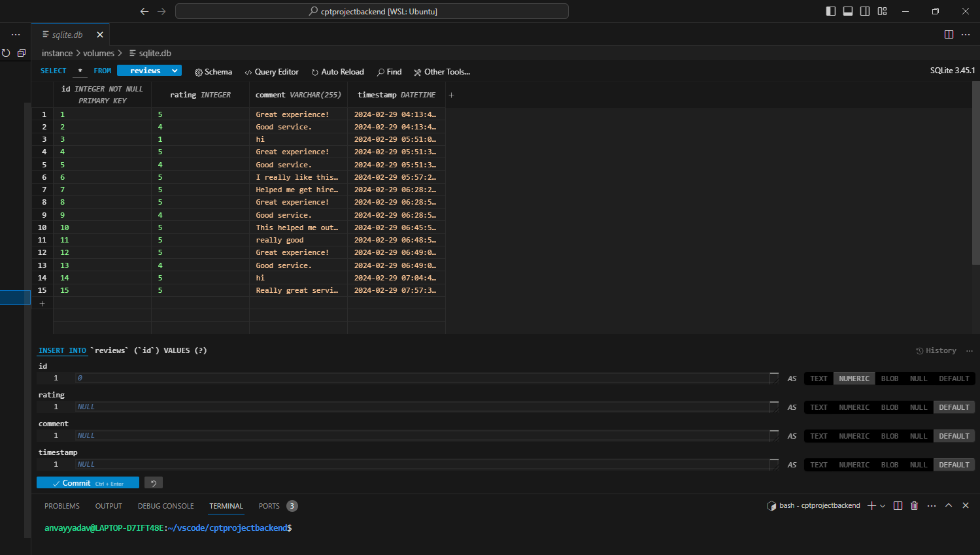The image size is (980, 555).
Task: Go forward with the navigation arrow
Action: (161, 11)
